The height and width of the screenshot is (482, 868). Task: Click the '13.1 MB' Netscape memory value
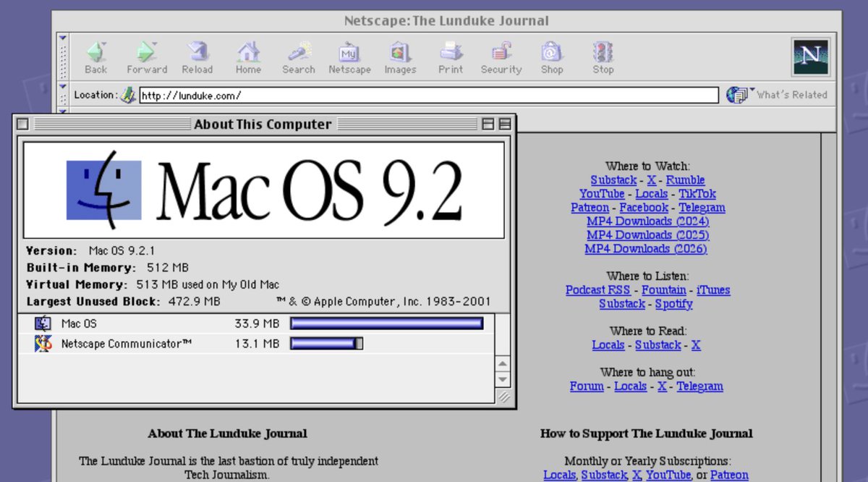point(257,344)
